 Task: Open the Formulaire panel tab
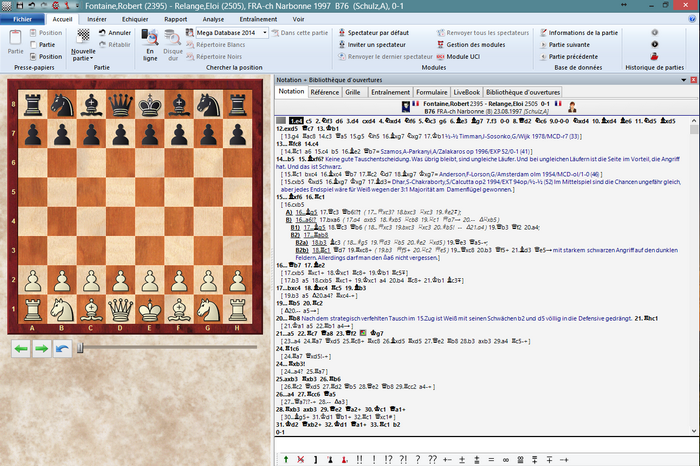(432, 92)
